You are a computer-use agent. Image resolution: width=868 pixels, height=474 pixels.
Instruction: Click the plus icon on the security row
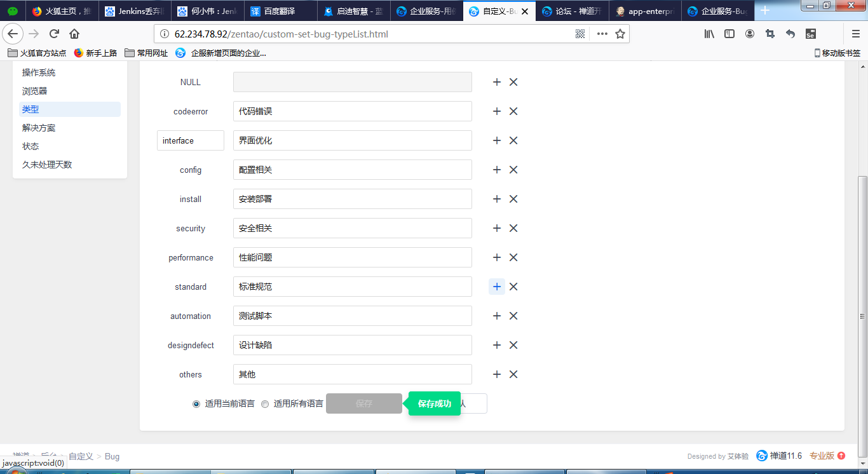pyautogui.click(x=497, y=228)
